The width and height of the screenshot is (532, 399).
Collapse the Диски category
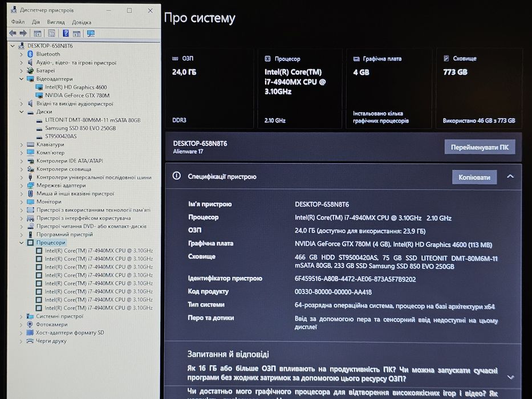pyautogui.click(x=21, y=112)
